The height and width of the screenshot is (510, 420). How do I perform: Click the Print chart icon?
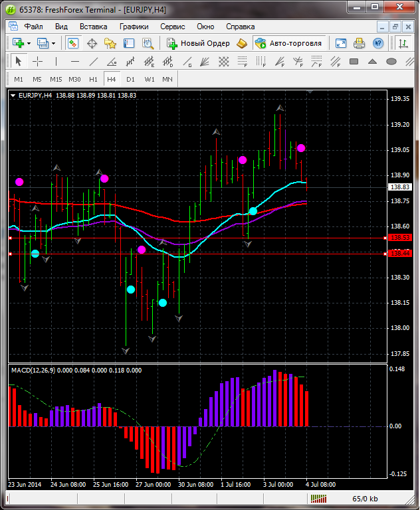360,43
